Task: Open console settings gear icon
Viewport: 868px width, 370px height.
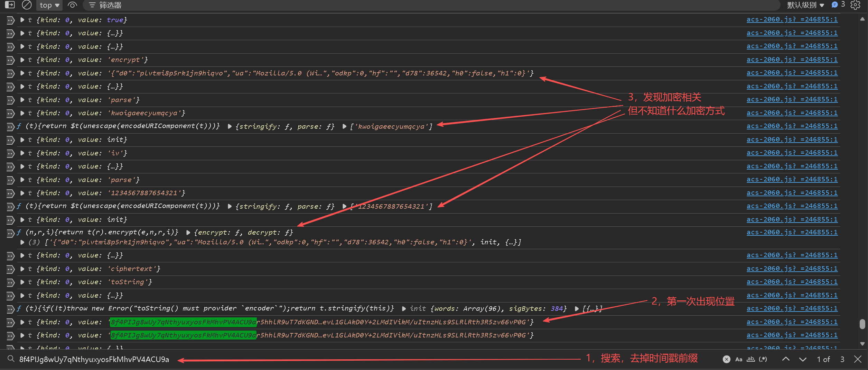Action: (855, 5)
